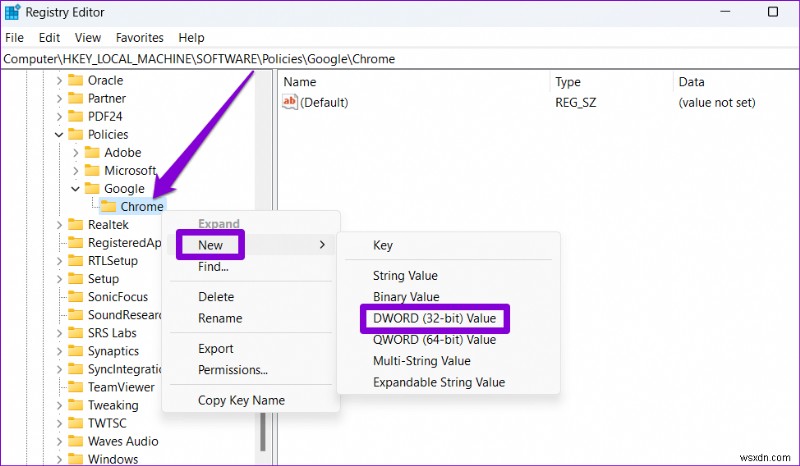Expand the Oracle key
The image size is (800, 466).
tap(59, 81)
